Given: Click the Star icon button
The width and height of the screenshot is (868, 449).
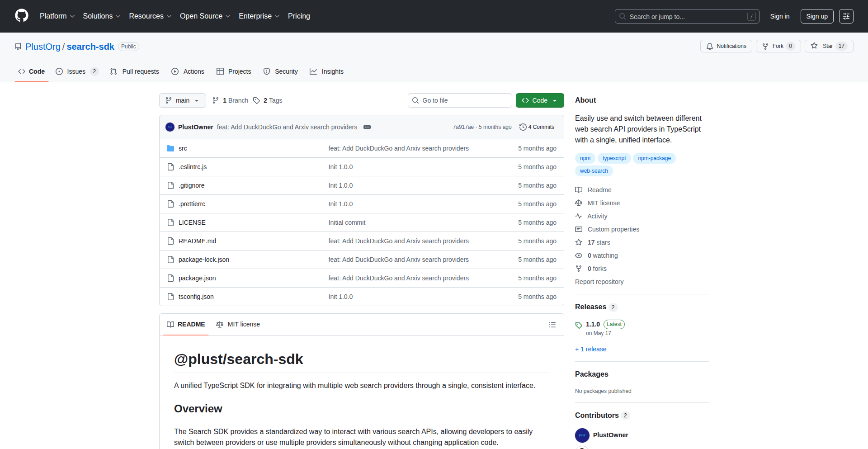Looking at the screenshot, I should (814, 46).
